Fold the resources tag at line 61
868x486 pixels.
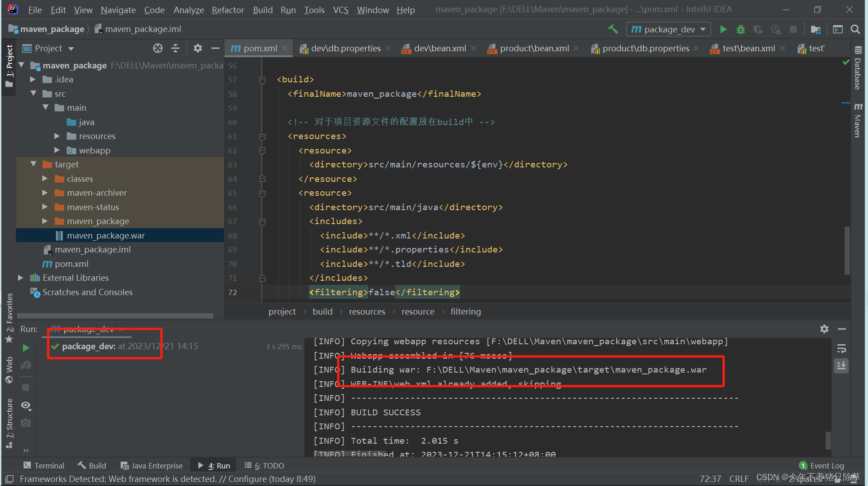[x=262, y=136]
